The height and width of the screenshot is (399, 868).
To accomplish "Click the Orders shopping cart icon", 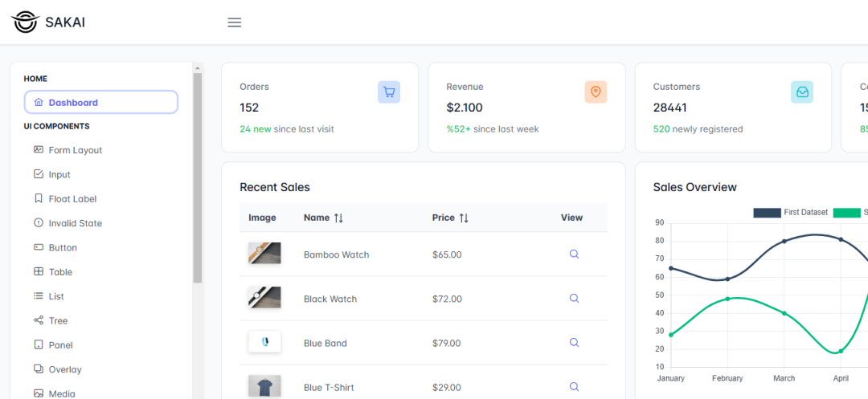I will (389, 92).
